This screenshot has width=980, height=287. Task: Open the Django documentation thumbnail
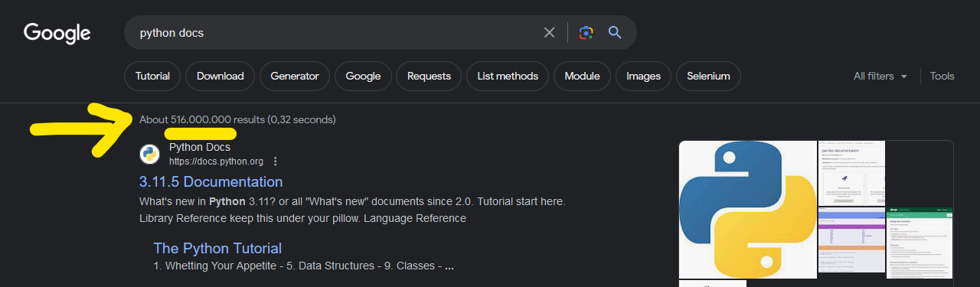pos(920,243)
